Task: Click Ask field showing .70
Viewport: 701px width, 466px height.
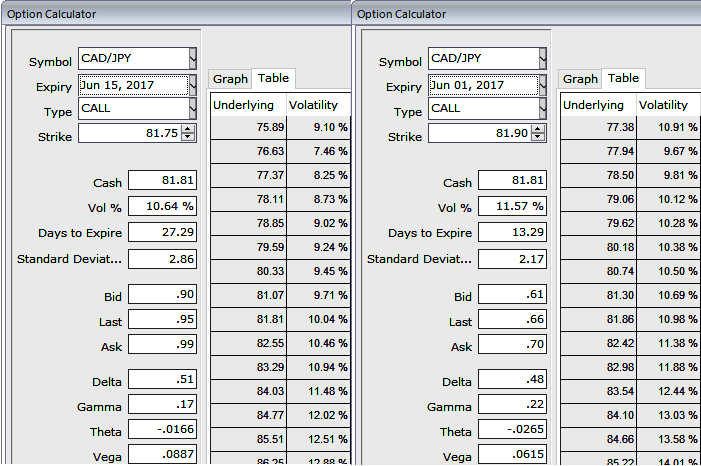Action: click(x=512, y=344)
